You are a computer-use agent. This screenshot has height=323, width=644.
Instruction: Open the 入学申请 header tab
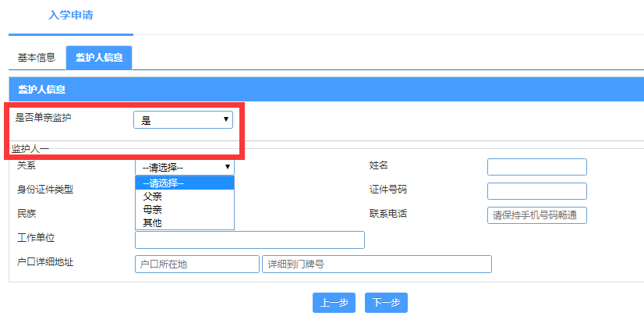point(70,16)
